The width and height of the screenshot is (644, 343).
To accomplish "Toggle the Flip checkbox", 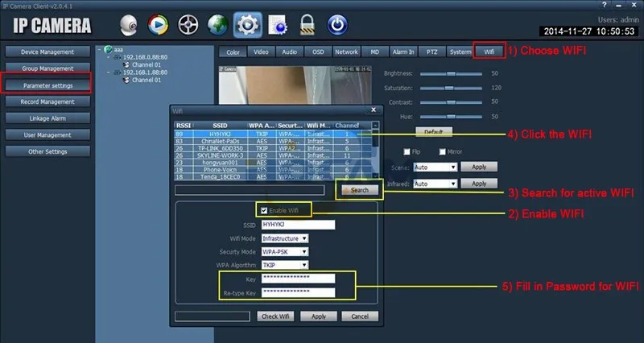I will pos(407,152).
